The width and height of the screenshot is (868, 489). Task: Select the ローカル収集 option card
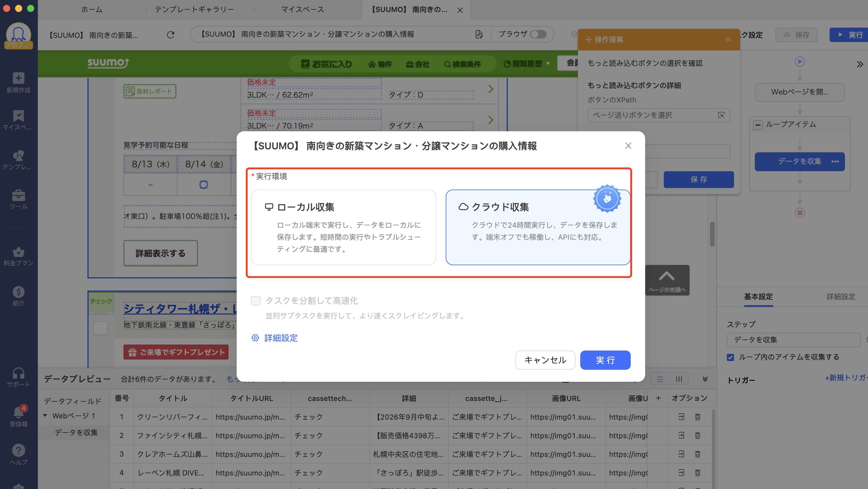pyautogui.click(x=343, y=227)
